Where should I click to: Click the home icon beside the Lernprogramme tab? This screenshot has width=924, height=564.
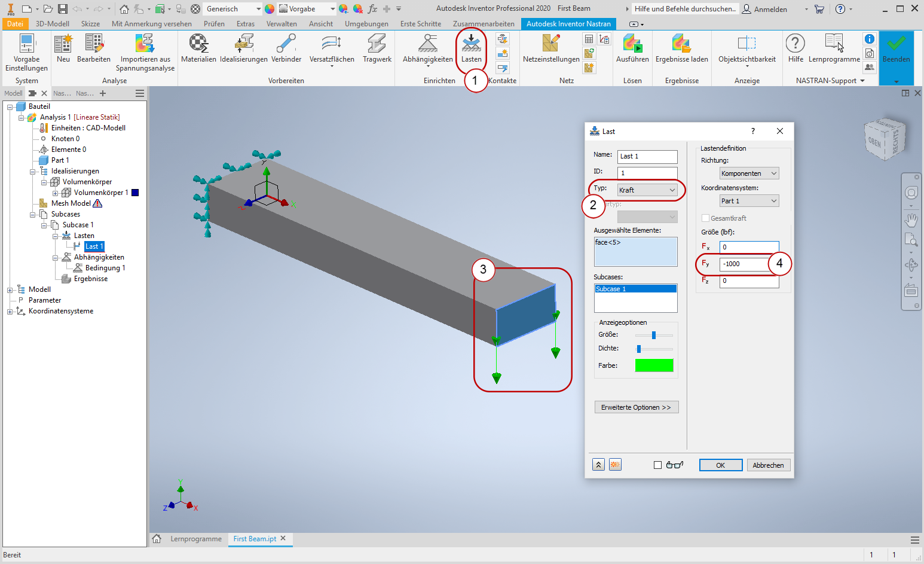click(157, 539)
